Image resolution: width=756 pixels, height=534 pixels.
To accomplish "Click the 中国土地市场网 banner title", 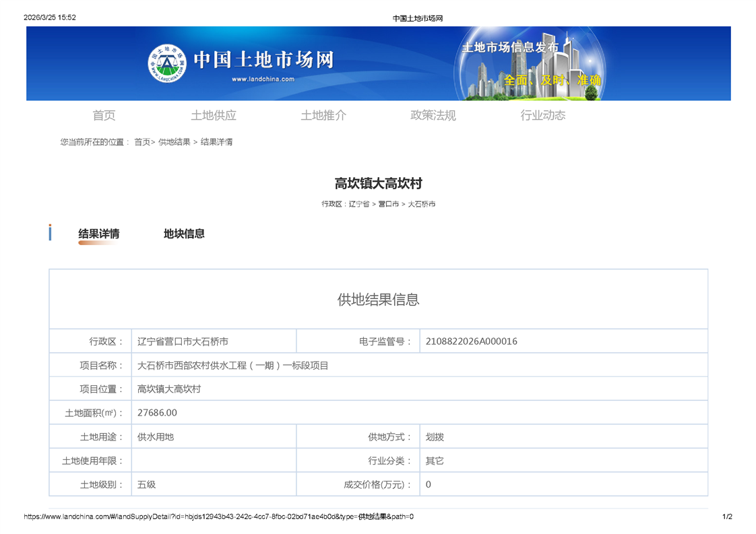I will tap(263, 60).
